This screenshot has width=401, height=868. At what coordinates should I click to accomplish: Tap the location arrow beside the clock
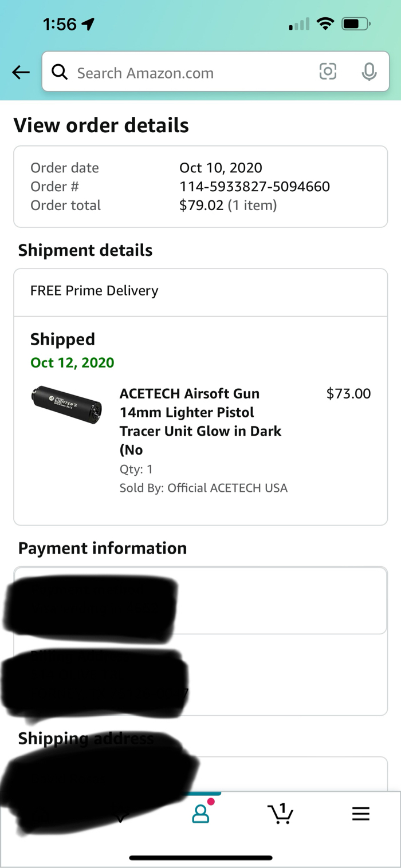(x=88, y=24)
